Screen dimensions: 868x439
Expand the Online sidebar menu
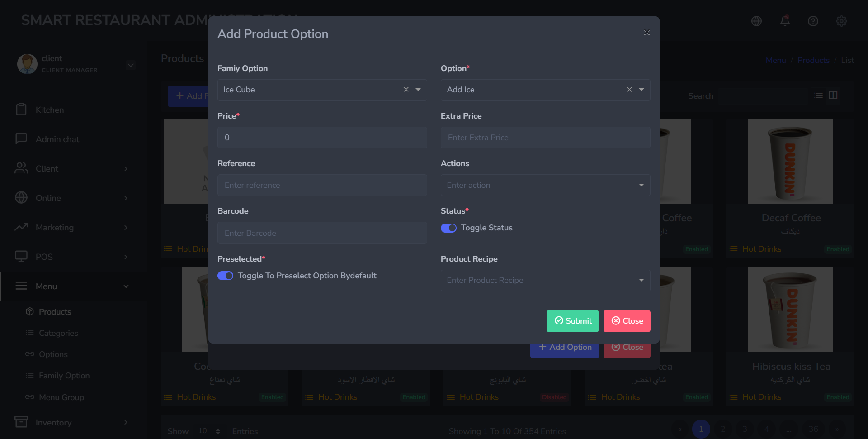(x=73, y=198)
